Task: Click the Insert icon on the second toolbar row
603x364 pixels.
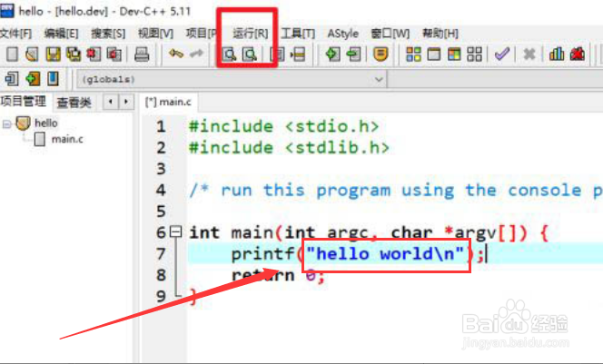Action: pos(12,79)
